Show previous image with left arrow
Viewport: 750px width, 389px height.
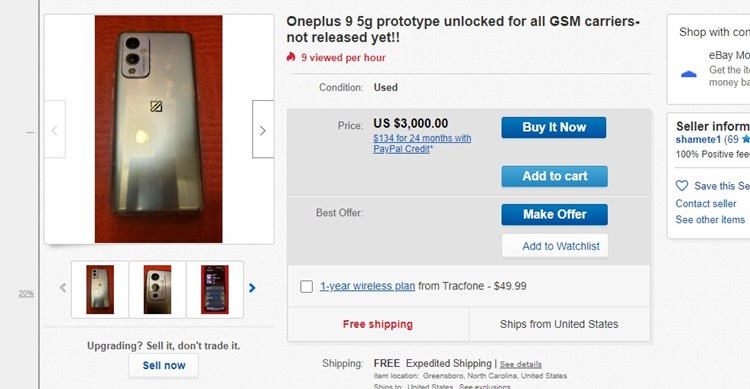(x=55, y=129)
